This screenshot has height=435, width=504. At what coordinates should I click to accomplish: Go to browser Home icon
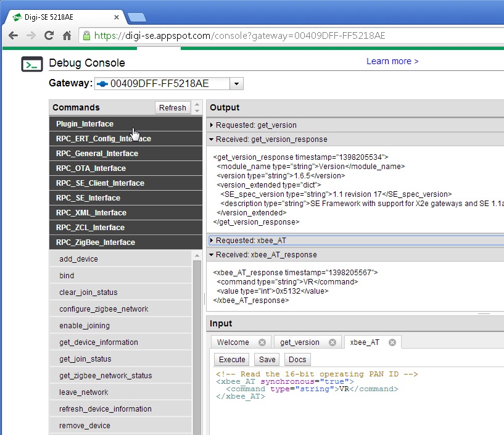67,36
